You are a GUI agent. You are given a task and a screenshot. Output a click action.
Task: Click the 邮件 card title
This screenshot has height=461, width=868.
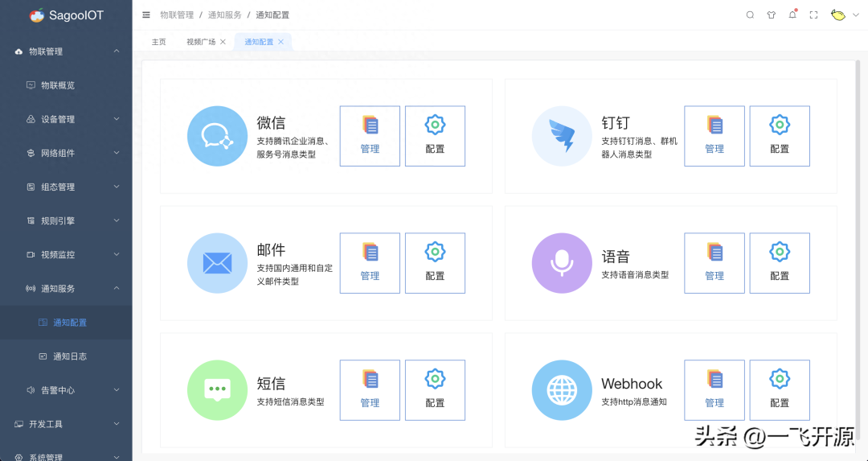[x=272, y=249]
